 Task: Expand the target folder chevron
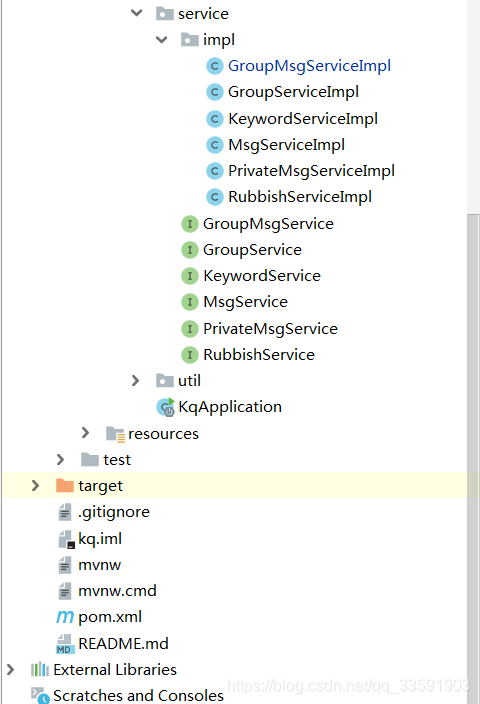tap(35, 485)
